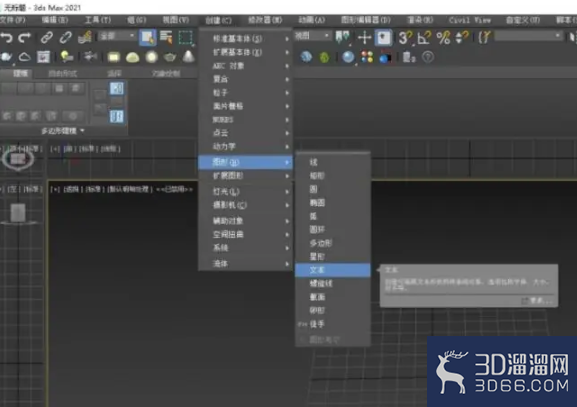Click the question mark help icon
Screen dimensions: 577x407
pos(428,57)
